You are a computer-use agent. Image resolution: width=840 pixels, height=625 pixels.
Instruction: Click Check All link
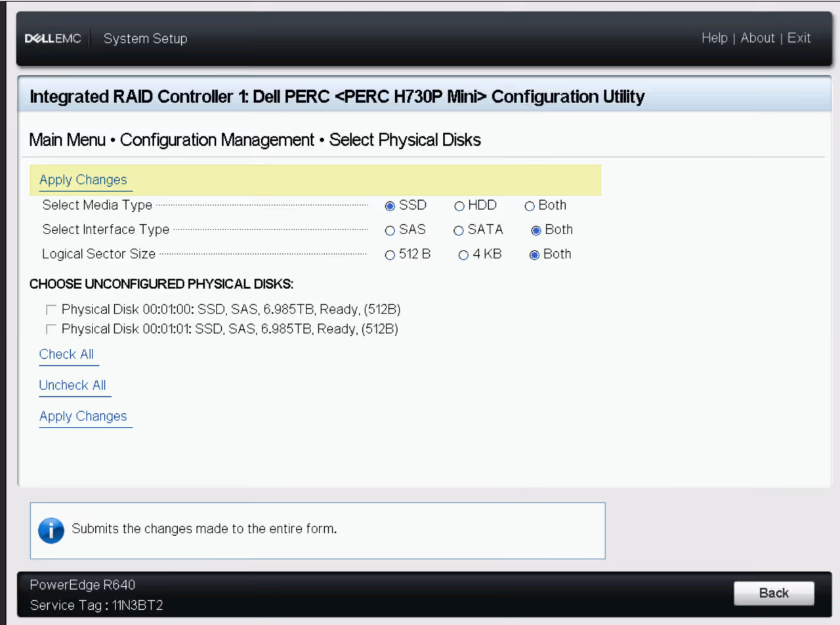(66, 354)
